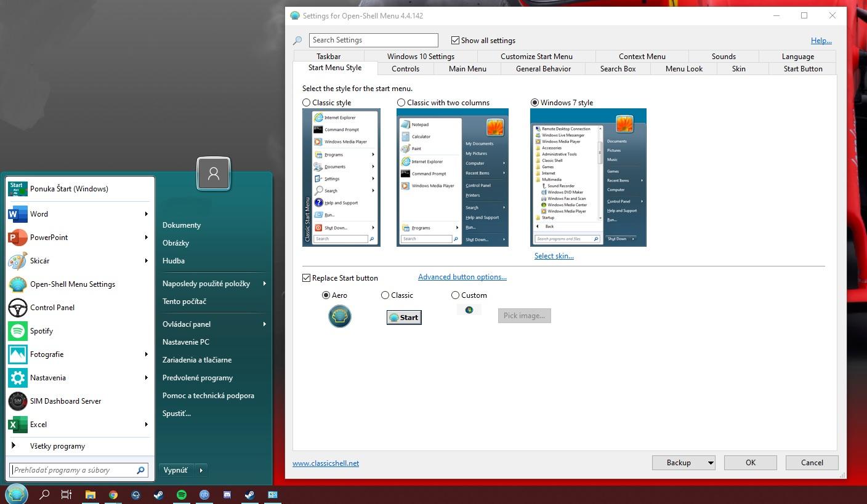Click the Select skin link
867x504 pixels.
tap(553, 255)
